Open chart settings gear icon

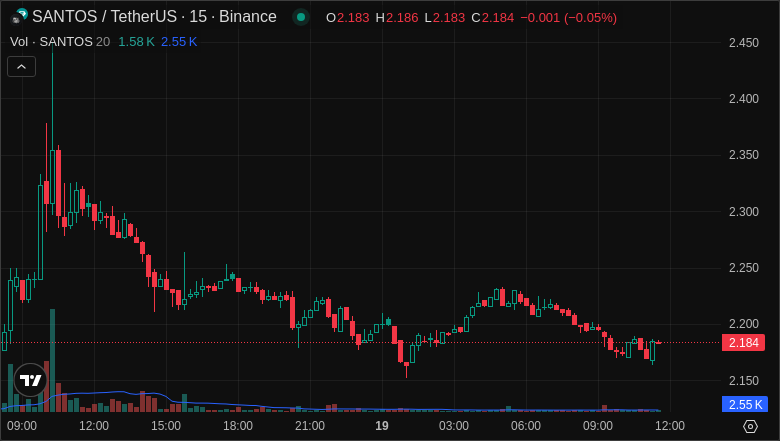pos(750,426)
